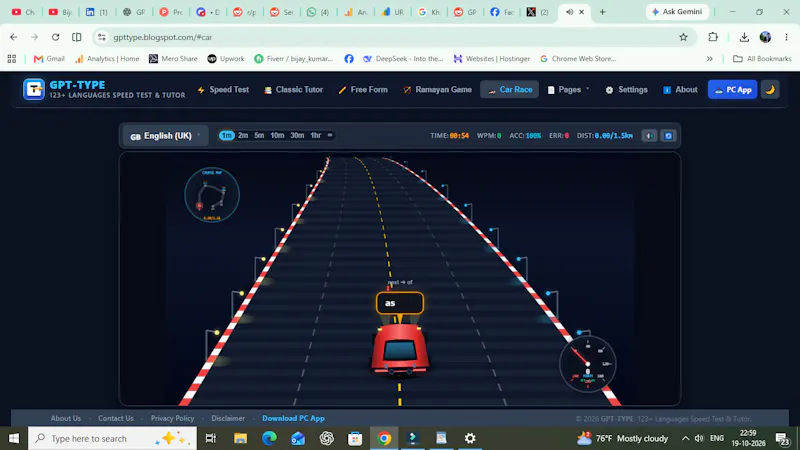Viewport: 800px width, 450px height.
Task: Select the 30m duration option
Action: point(297,135)
